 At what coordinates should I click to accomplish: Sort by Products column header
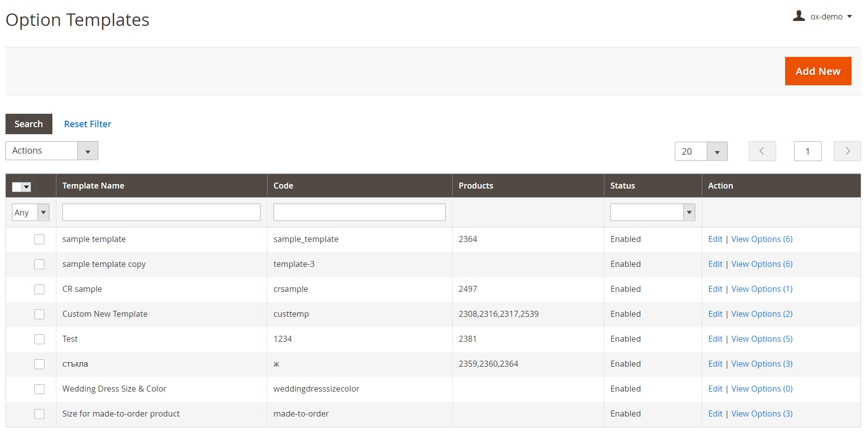coord(476,186)
